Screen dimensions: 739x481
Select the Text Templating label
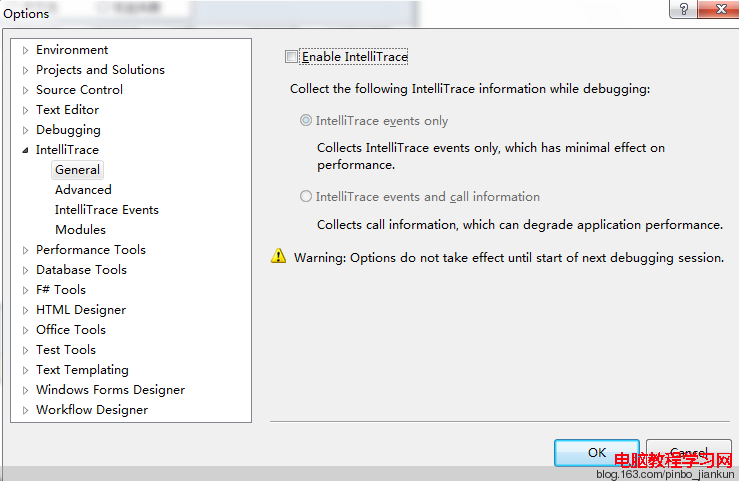(82, 370)
